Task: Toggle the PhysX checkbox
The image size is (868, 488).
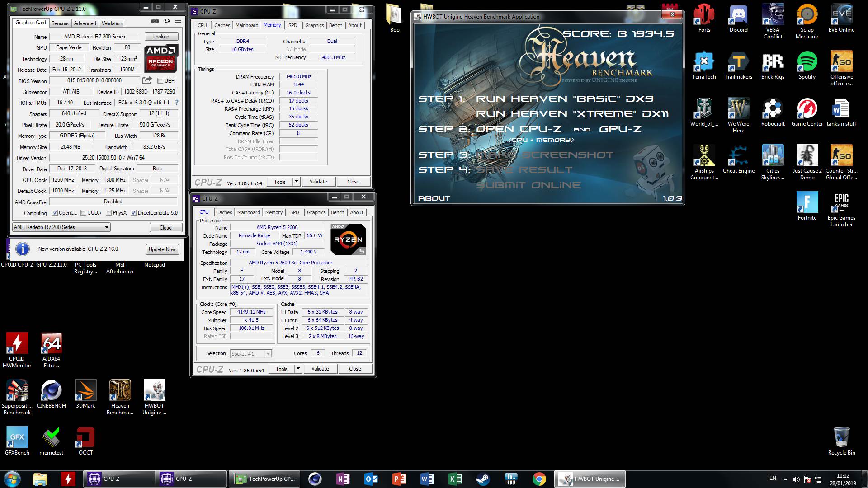Action: click(x=108, y=213)
